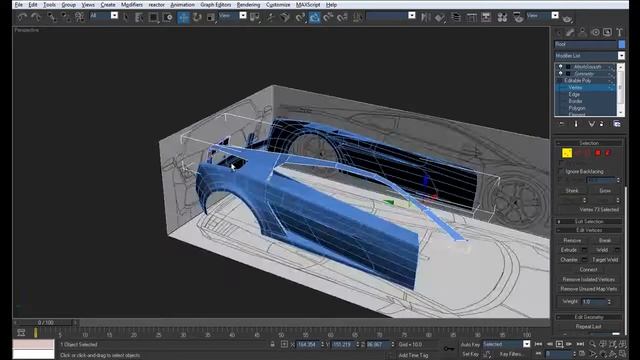
Task: Open the render type View dropdown
Action: [x=555, y=16]
